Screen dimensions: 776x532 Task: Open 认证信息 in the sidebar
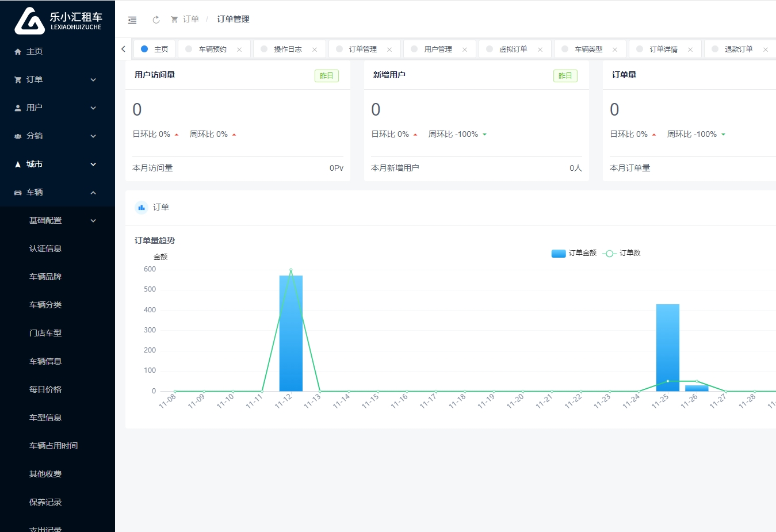click(x=58, y=248)
